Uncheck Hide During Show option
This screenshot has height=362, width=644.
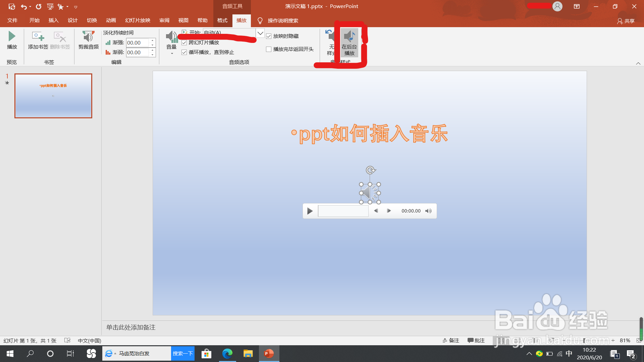tap(269, 36)
